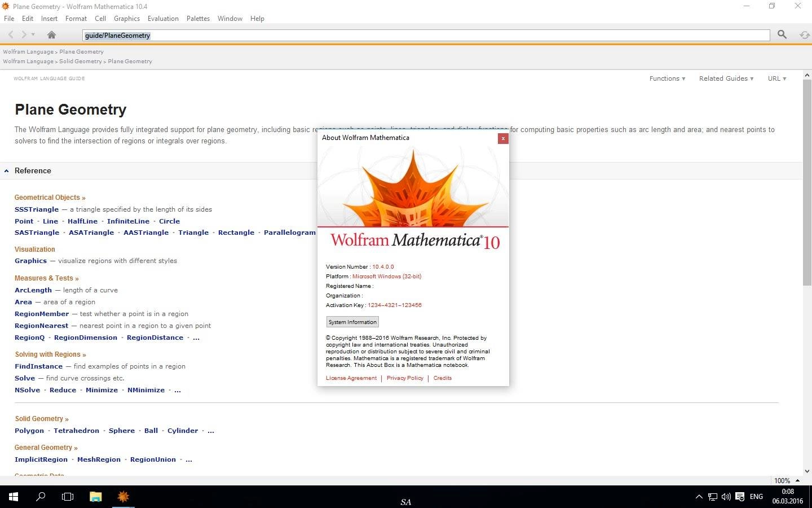Open Solving with Regions section link
812x508 pixels.
pyautogui.click(x=50, y=354)
